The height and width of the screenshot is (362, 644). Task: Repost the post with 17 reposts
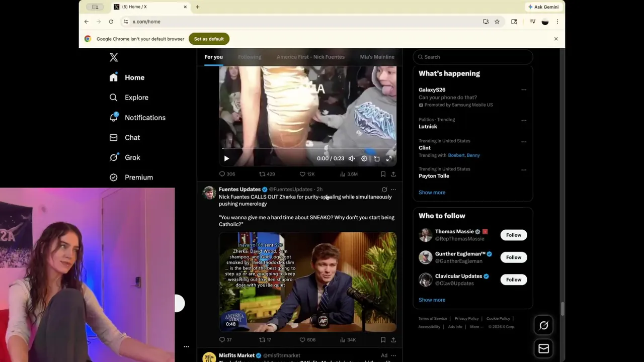click(x=265, y=340)
